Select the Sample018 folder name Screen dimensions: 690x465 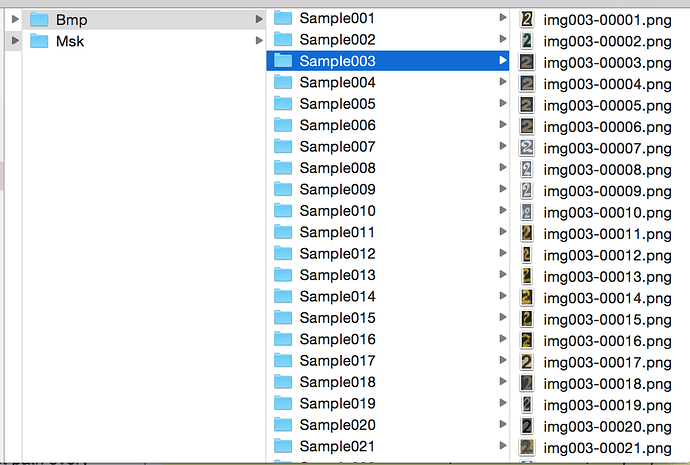pos(337,382)
